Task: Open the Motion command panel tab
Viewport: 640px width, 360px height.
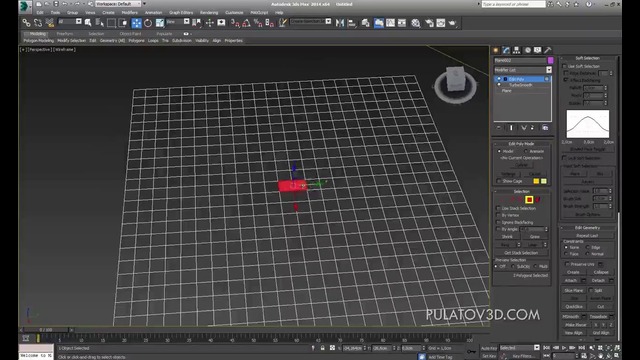Action: (x=527, y=50)
